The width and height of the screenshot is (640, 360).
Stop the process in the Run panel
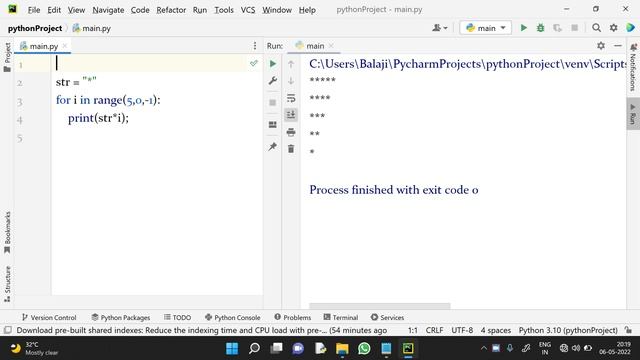click(273, 102)
